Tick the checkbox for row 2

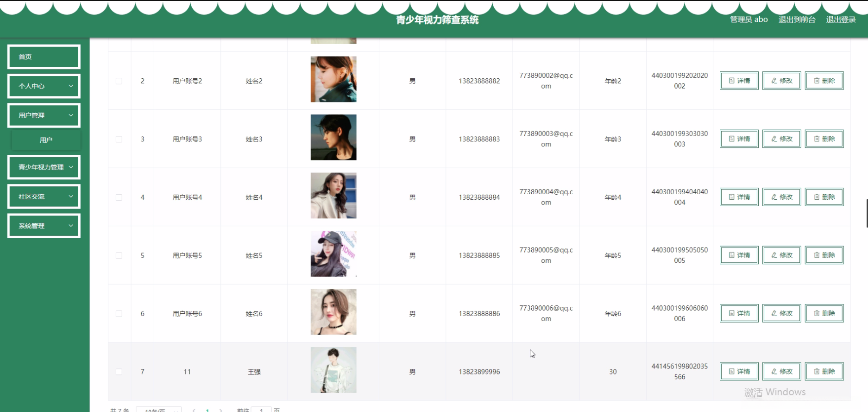pyautogui.click(x=119, y=81)
